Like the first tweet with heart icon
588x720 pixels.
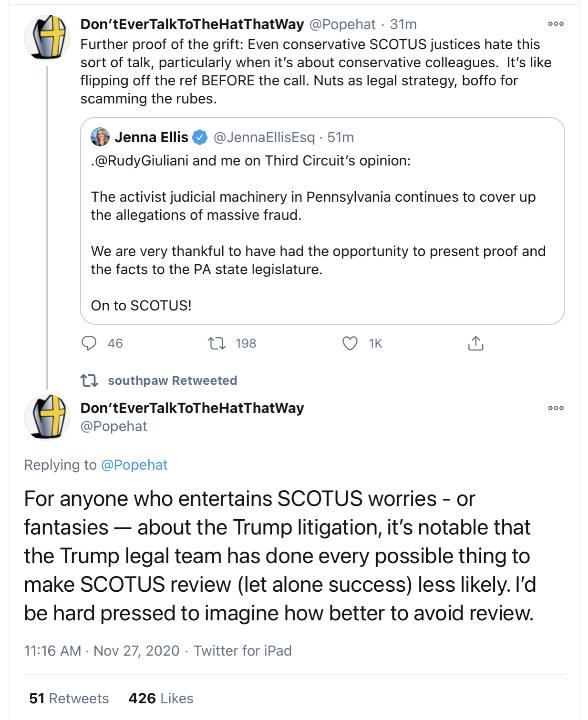click(350, 343)
